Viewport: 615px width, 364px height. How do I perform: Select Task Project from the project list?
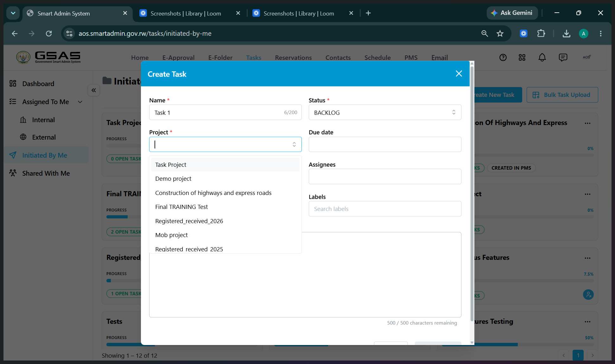click(225, 165)
